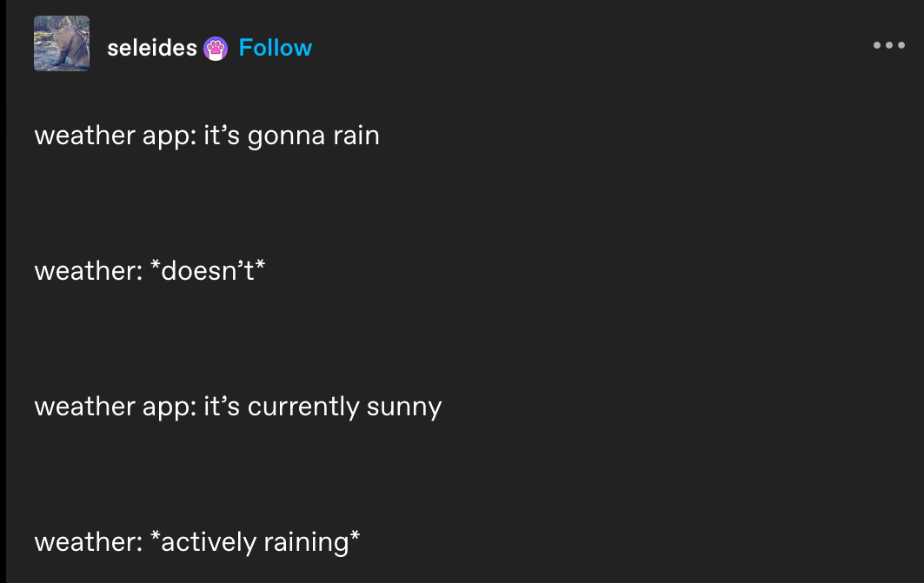Image resolution: width=924 pixels, height=583 pixels.
Task: Click the paw print badge beside seleides
Action: (216, 49)
